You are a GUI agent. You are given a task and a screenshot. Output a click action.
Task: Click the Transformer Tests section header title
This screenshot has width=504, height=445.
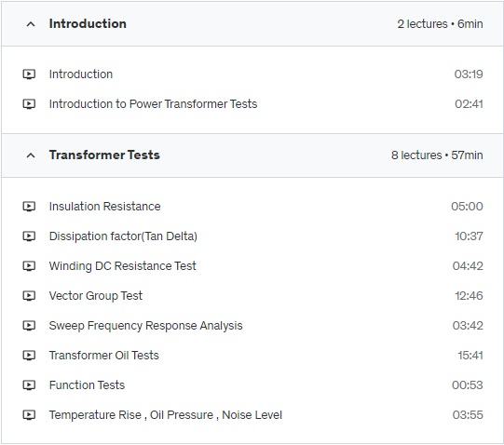click(104, 155)
